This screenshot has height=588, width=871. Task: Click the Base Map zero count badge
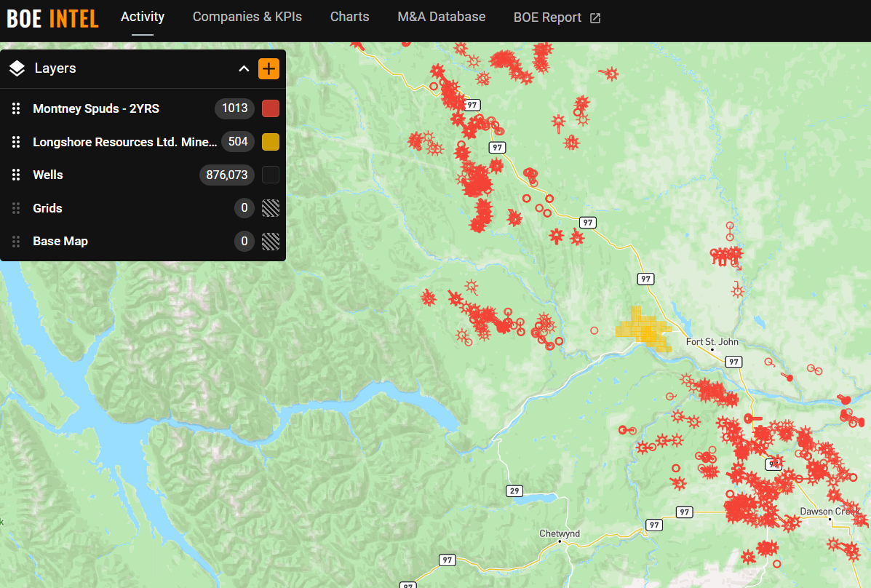[x=244, y=241]
